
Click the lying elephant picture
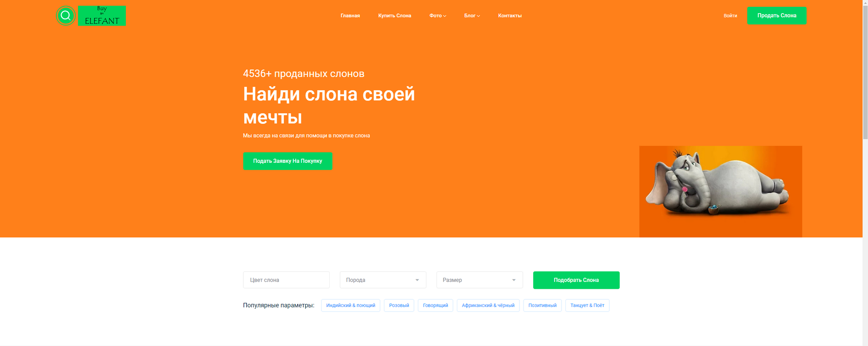click(x=721, y=192)
